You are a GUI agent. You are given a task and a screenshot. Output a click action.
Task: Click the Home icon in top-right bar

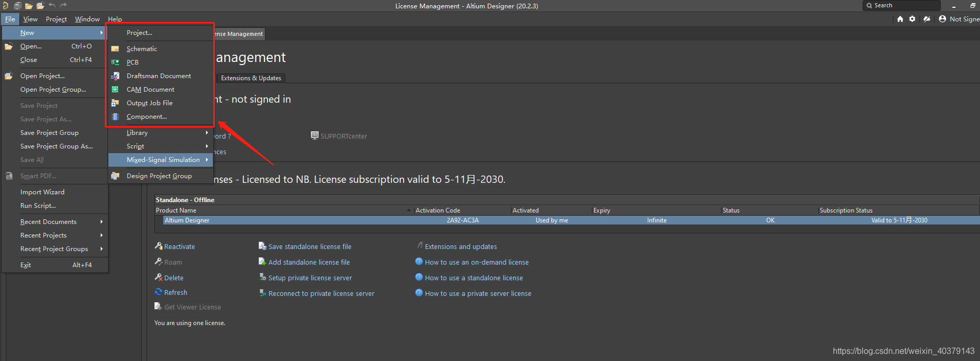[x=900, y=19]
